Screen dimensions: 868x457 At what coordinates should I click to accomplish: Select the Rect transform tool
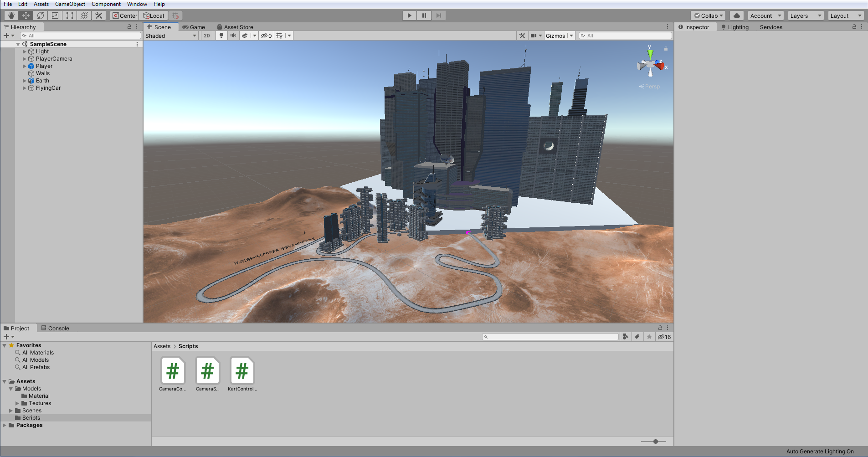pyautogui.click(x=70, y=15)
